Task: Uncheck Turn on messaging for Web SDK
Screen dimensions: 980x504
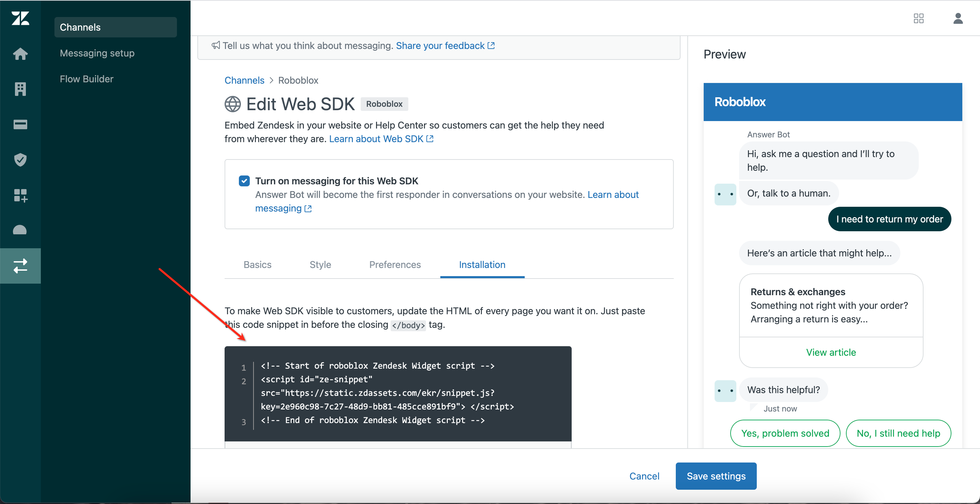Action: (244, 181)
